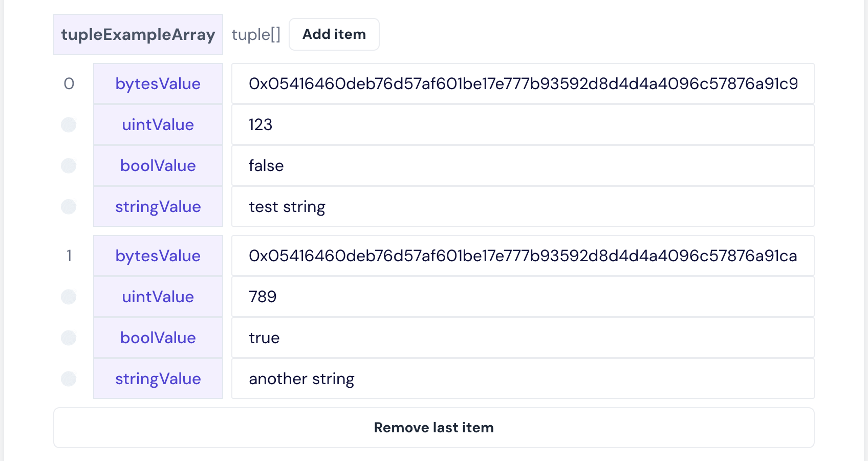
Task: Select the boolValue field showing false
Action: coord(523,165)
